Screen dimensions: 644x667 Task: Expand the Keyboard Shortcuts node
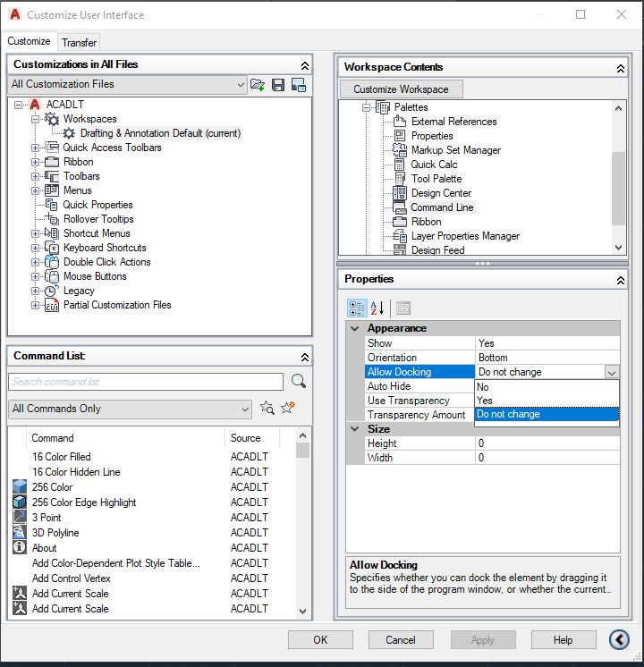tap(35, 248)
